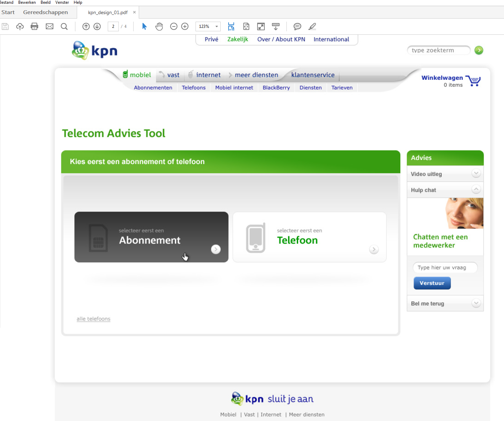The width and height of the screenshot is (504, 421).
Task: Open the 123% zoom level dropdown
Action: [x=217, y=26]
